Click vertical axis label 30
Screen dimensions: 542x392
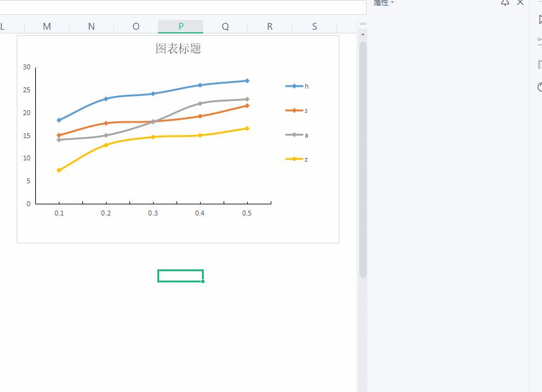(27, 67)
